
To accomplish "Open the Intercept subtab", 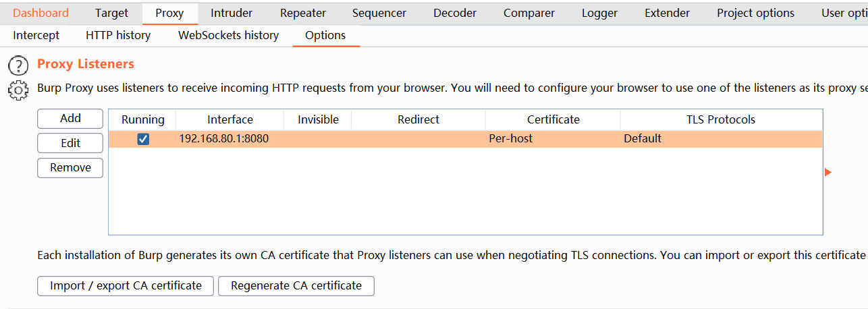I will tap(36, 35).
